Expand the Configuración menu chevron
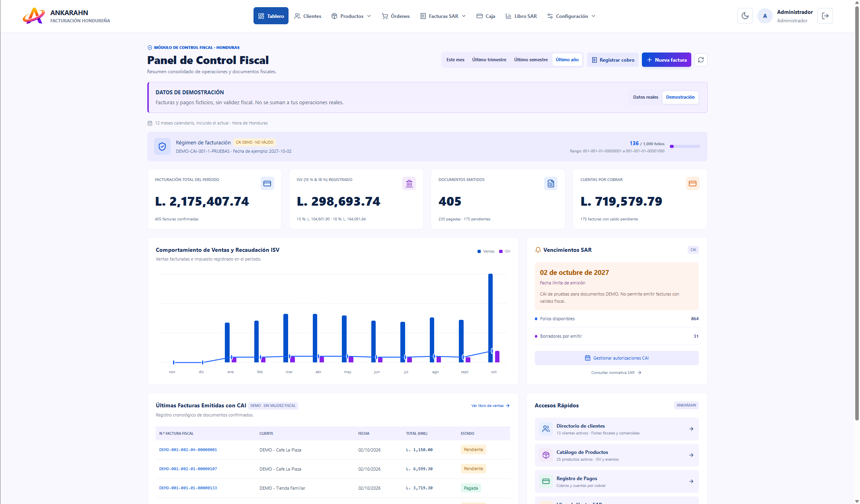Image resolution: width=860 pixels, height=504 pixels. coord(593,16)
